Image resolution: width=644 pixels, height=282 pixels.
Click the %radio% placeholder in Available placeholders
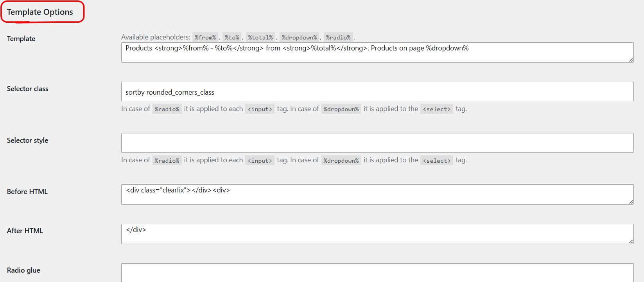coord(338,37)
